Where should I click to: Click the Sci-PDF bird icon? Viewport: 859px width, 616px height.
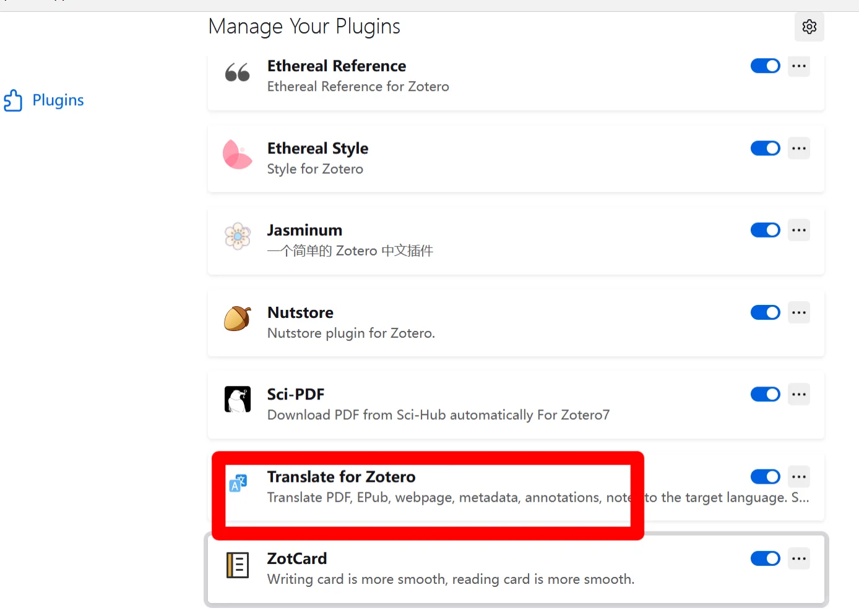tap(238, 400)
